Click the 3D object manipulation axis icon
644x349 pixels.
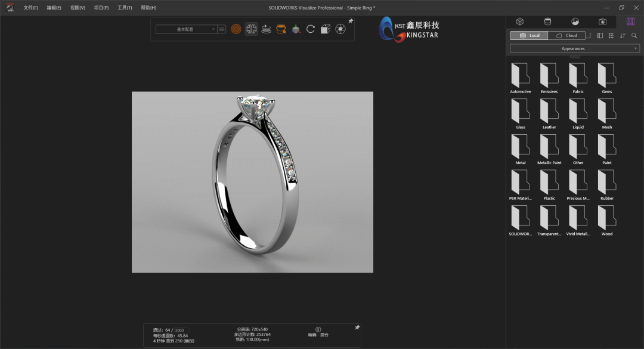coord(296,28)
